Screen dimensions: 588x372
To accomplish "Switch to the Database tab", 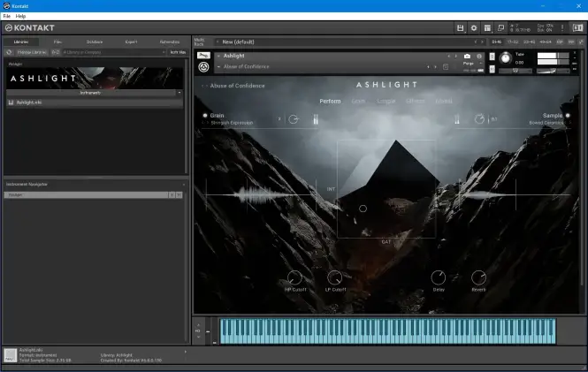I will [95, 42].
